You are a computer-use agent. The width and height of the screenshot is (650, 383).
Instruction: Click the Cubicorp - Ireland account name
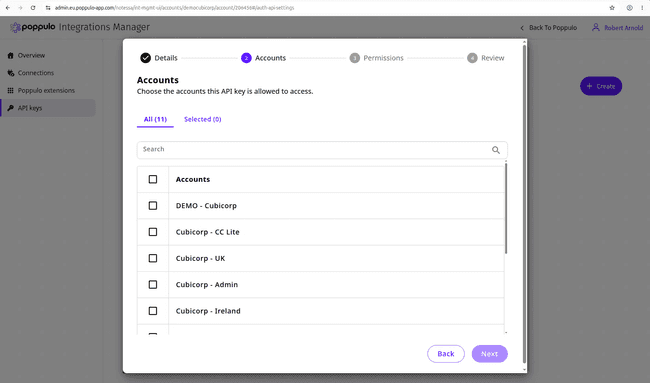point(208,311)
